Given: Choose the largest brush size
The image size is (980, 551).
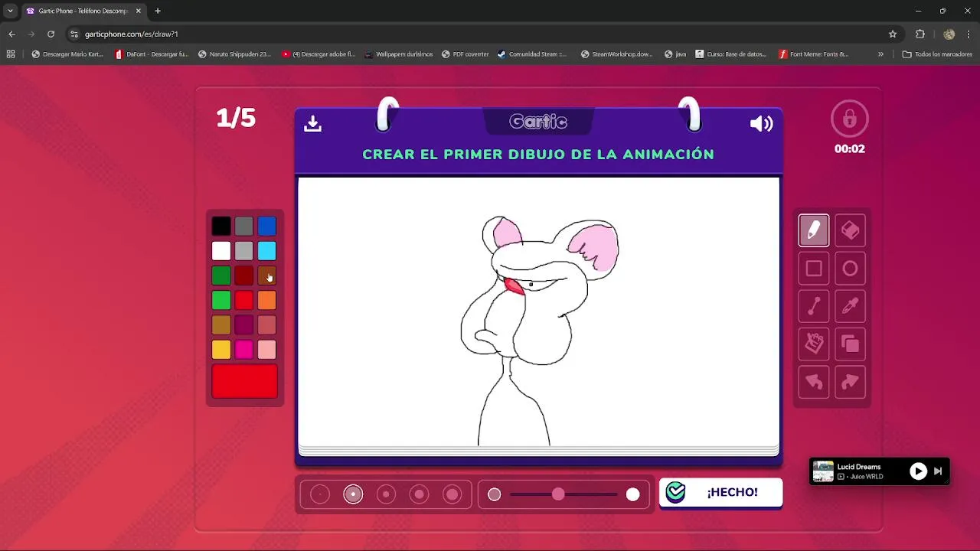Looking at the screenshot, I should (452, 494).
